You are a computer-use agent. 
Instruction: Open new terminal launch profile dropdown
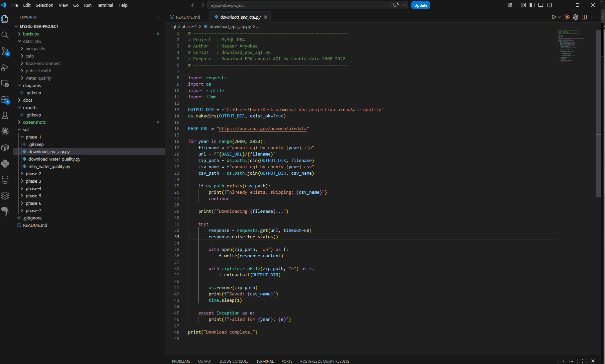click(x=564, y=361)
